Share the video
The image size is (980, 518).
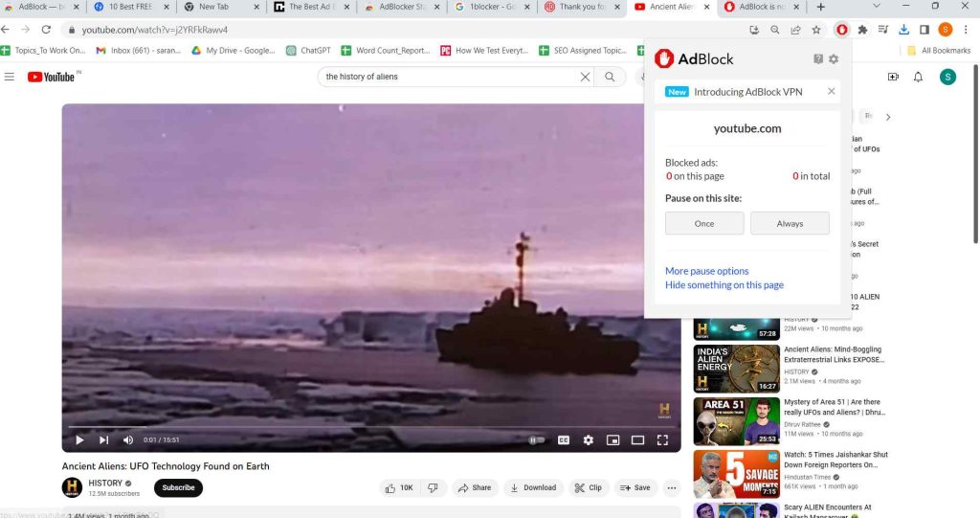point(475,488)
